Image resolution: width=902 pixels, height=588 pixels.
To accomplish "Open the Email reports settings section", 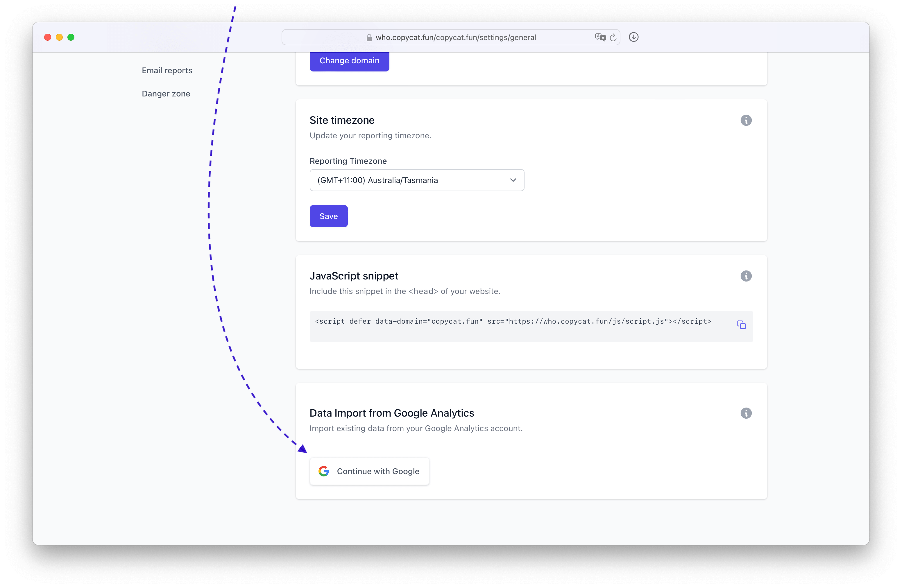I will pos(167,71).
